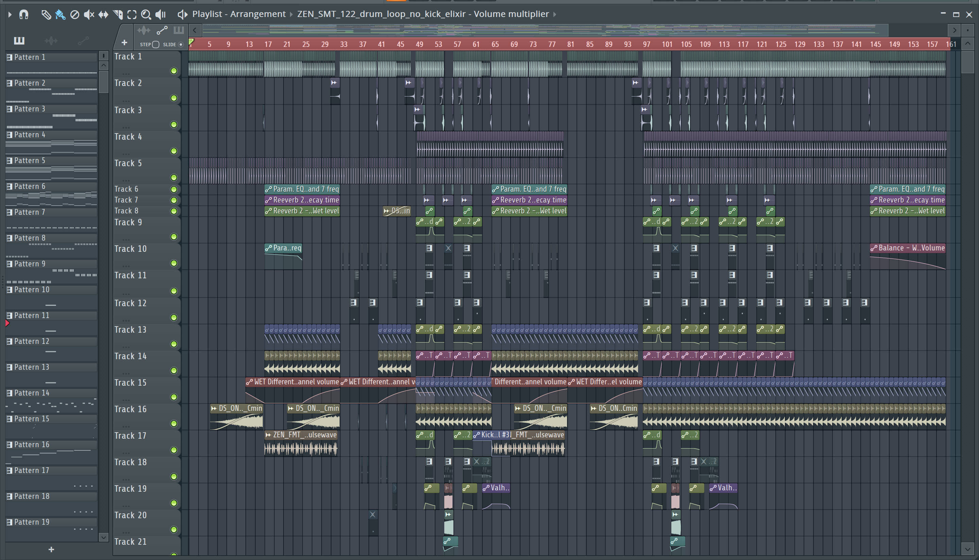Select the Paint brush tool
Screen dimensions: 979x560
point(61,15)
